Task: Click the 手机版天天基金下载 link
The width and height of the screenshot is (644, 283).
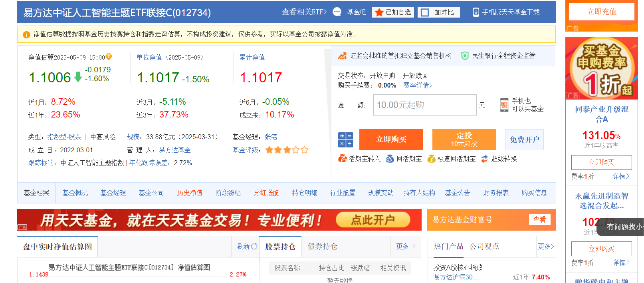Action: (511, 12)
